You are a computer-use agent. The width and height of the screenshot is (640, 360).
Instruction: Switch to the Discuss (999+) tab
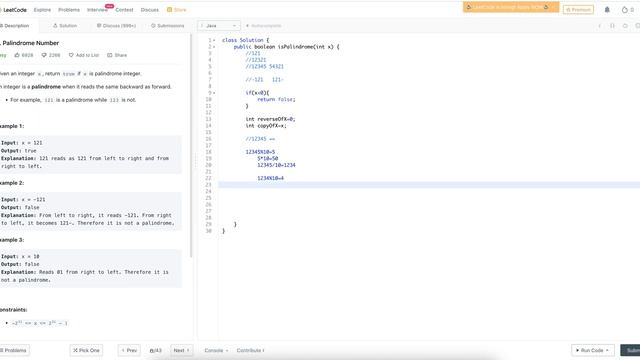pyautogui.click(x=116, y=26)
